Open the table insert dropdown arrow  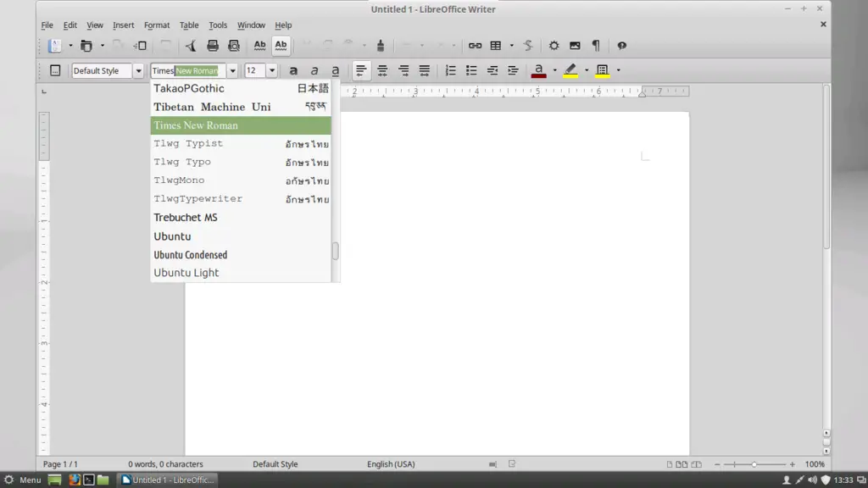(511, 46)
